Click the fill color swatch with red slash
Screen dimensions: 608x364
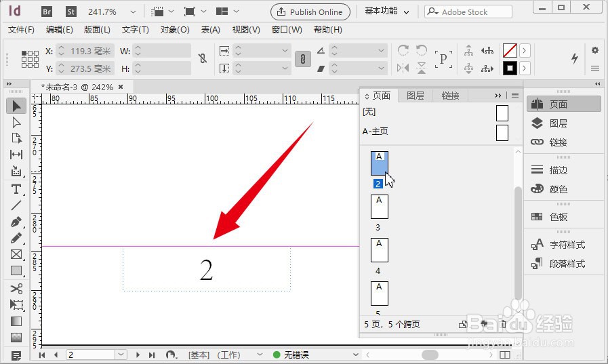coord(510,50)
